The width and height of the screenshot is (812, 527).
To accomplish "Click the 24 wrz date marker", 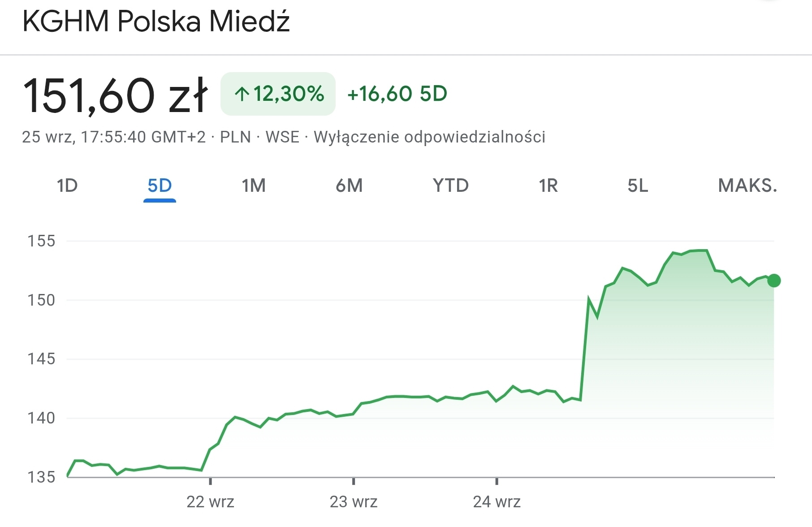I will [x=497, y=501].
